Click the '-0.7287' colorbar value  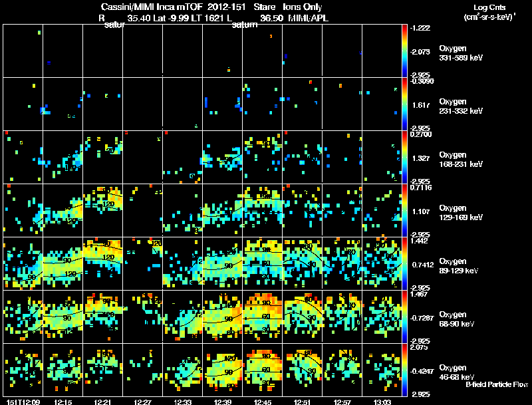click(x=422, y=318)
